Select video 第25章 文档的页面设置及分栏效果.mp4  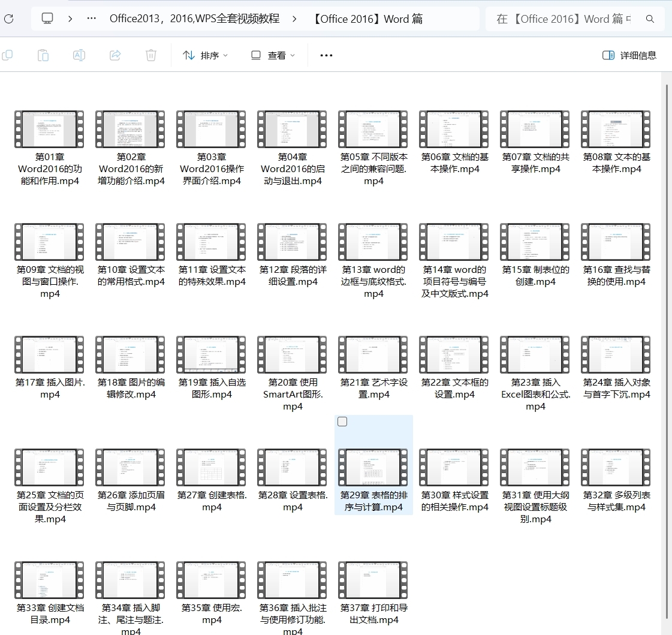(50, 486)
